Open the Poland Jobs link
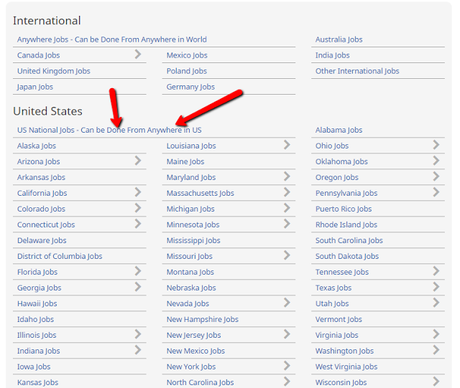Viewport: 460px width, 388px height. (187, 71)
